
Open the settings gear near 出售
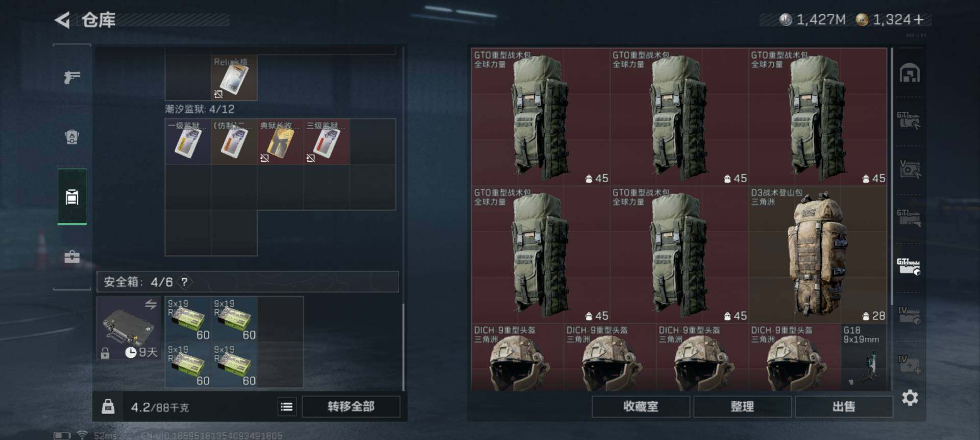[x=910, y=398]
